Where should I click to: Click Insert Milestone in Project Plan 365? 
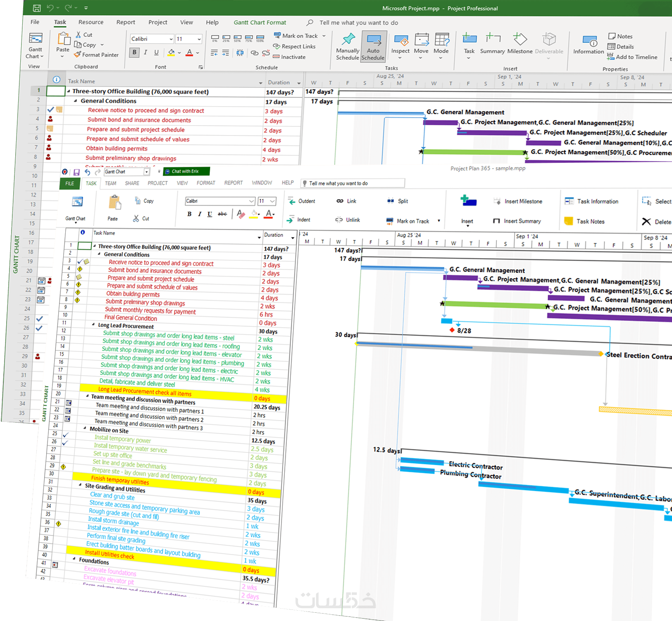[x=518, y=201]
